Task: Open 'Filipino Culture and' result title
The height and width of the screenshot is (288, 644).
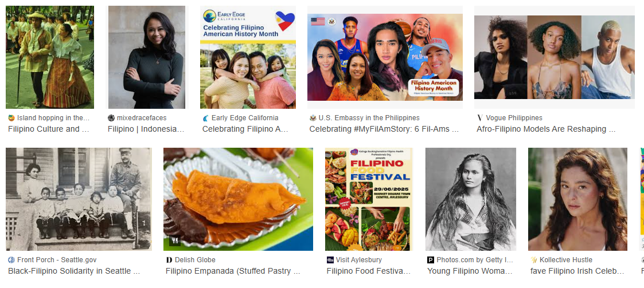Action: [x=49, y=129]
